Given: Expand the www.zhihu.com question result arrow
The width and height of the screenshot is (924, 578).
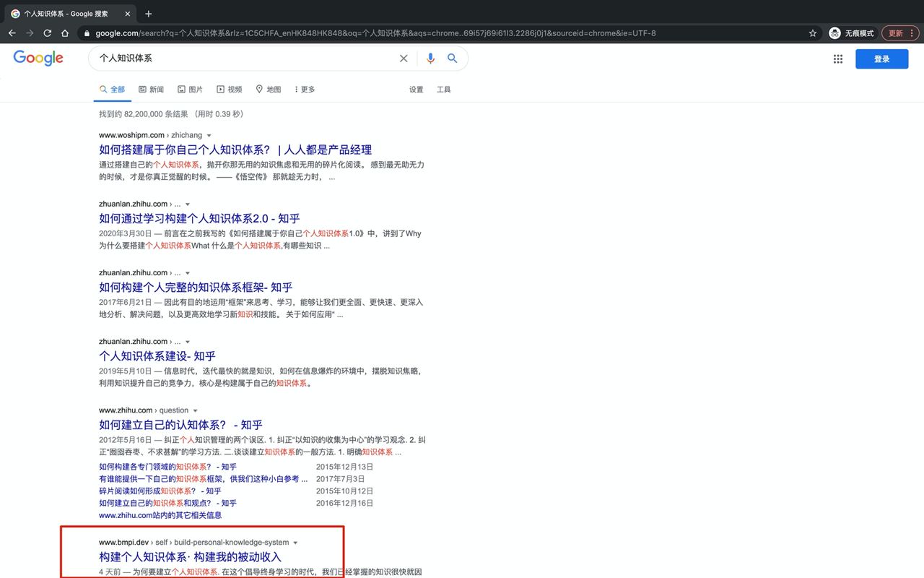Looking at the screenshot, I should pyautogui.click(x=195, y=411).
